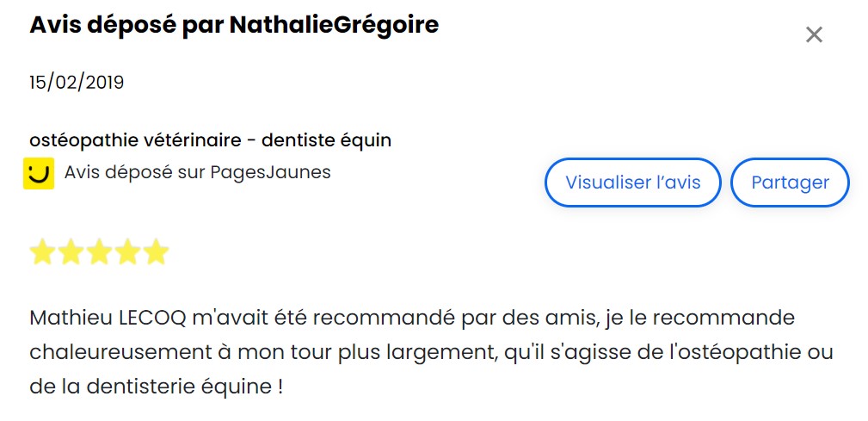Click the 'Avis déposé sur PagesJaunes' label
Image resolution: width=868 pixels, height=421 pixels.
point(197,172)
